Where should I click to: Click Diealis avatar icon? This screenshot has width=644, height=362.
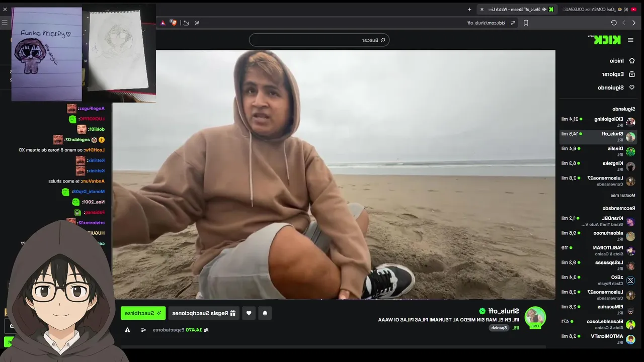point(630,151)
